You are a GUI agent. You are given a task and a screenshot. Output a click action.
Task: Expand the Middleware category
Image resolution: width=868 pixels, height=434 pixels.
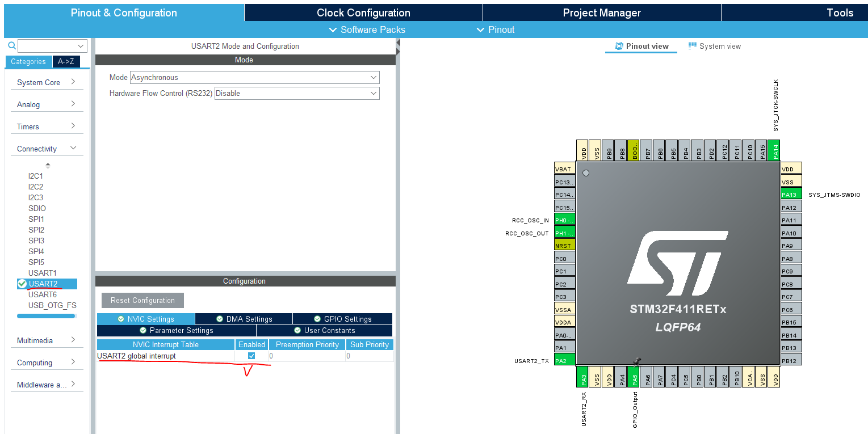coord(47,385)
